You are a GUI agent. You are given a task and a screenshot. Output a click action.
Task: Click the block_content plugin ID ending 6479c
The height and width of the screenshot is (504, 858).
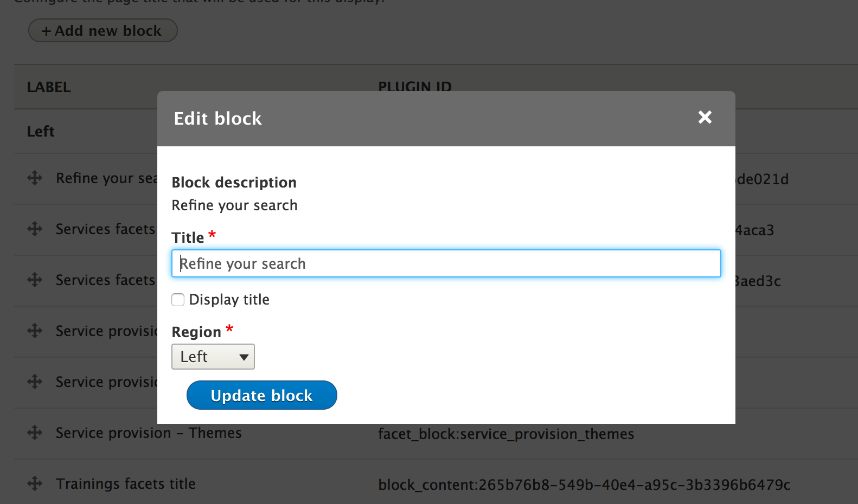(584, 485)
